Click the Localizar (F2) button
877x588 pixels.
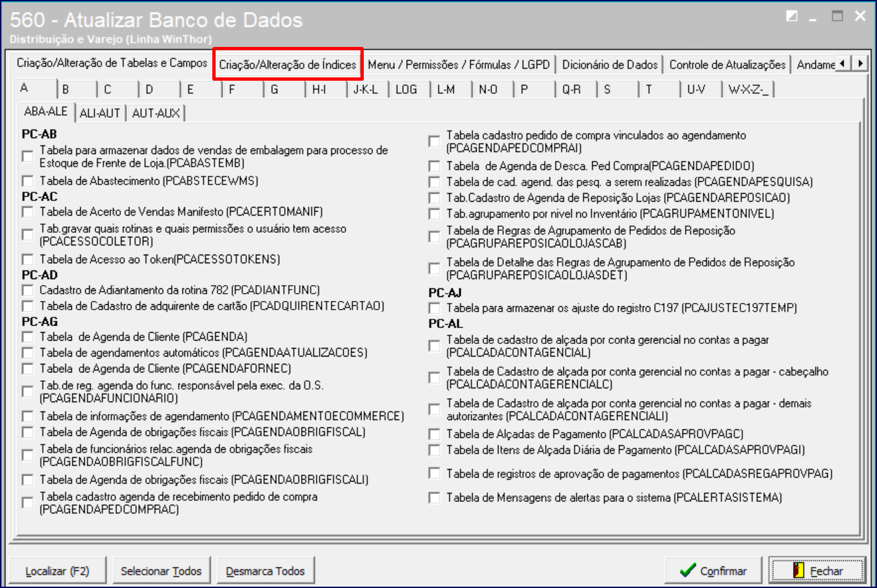(57, 571)
